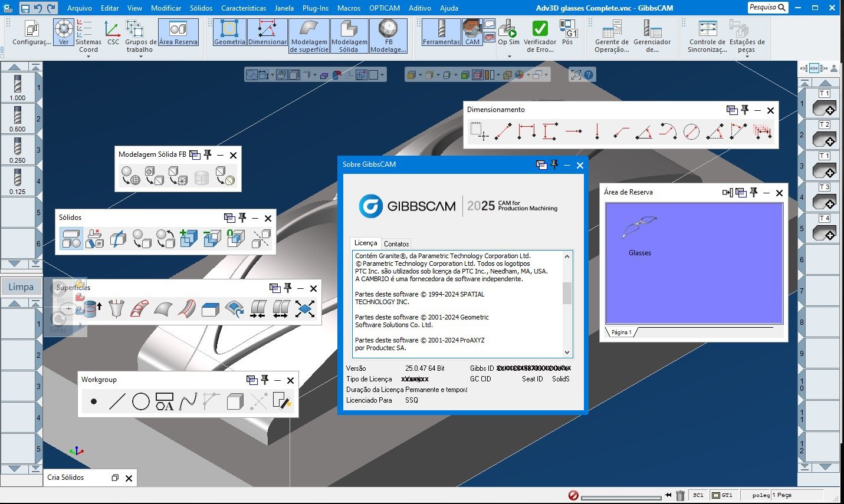Image resolution: width=844 pixels, height=504 pixels.
Task: Toggle the Área Reserva panel button
Action: pos(178,32)
